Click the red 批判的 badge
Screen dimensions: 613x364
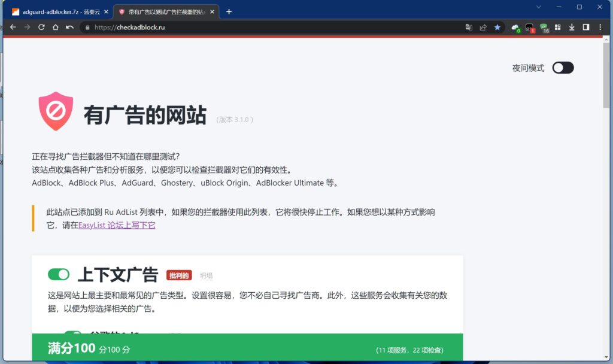coord(179,275)
